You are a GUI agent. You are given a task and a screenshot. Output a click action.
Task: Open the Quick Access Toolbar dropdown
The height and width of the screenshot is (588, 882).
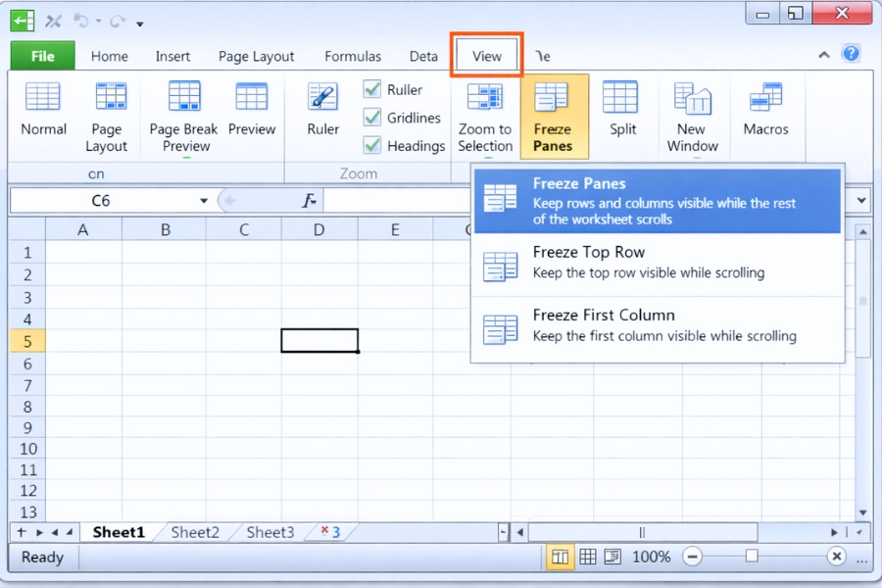pyautogui.click(x=140, y=22)
